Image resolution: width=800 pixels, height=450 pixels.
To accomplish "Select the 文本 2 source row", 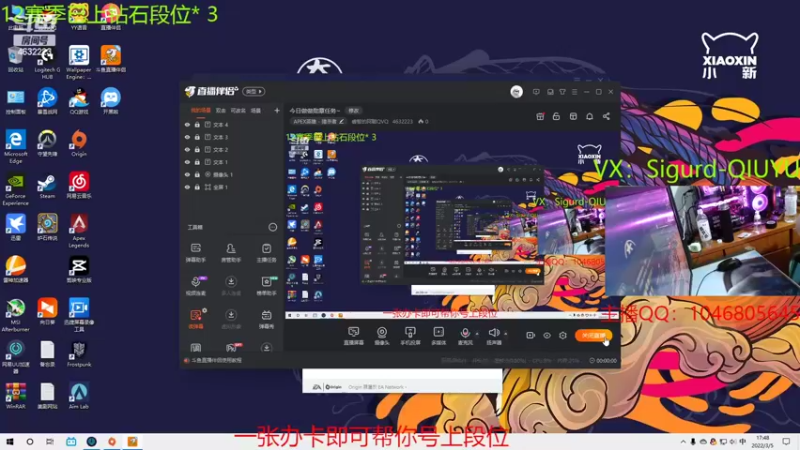I will click(x=232, y=149).
